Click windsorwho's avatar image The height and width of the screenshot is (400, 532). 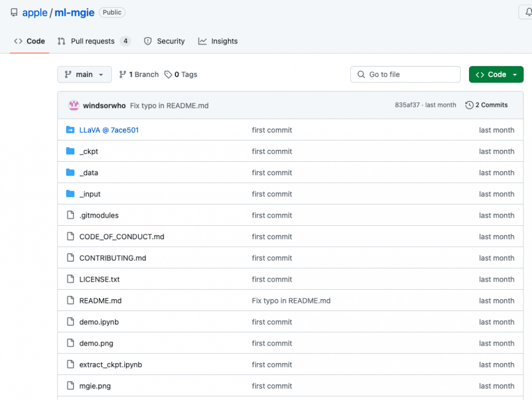74,105
